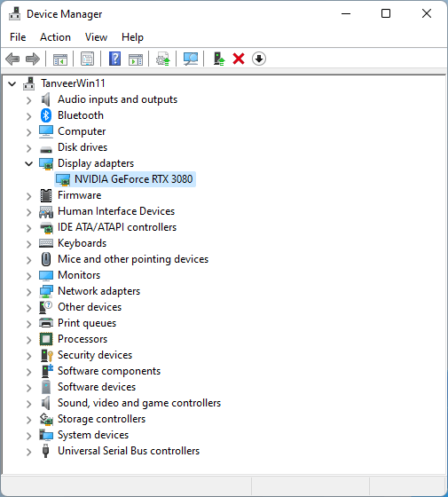Click the Processors category icon

tap(46, 339)
